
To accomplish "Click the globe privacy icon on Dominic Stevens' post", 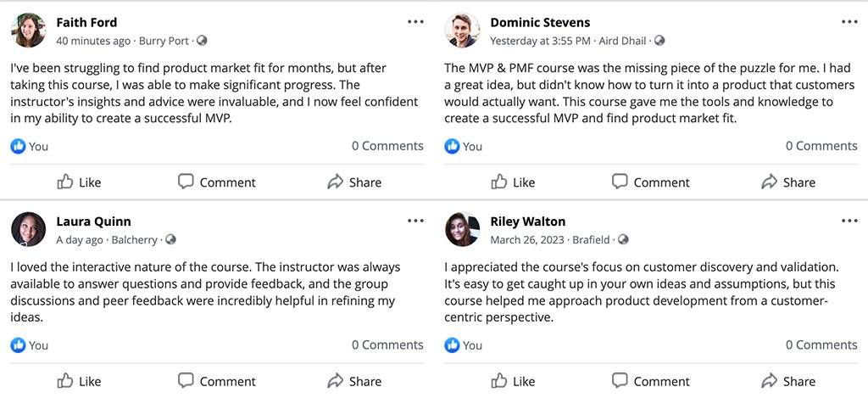I will click(x=659, y=41).
